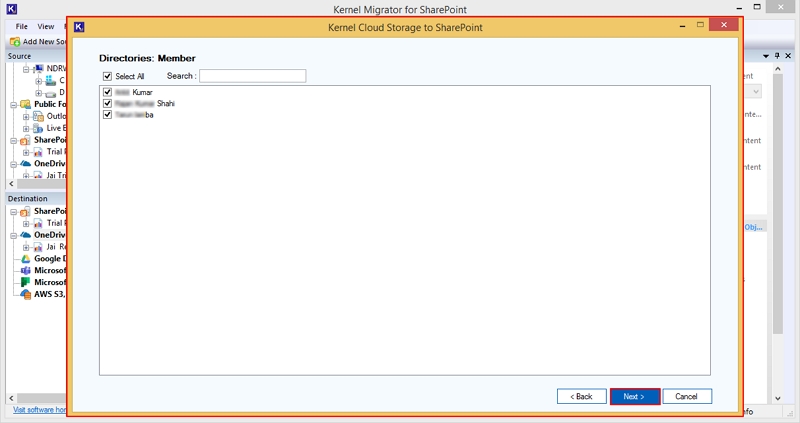
Task: Click the blue Obj... link in the right panel
Action: tap(754, 227)
